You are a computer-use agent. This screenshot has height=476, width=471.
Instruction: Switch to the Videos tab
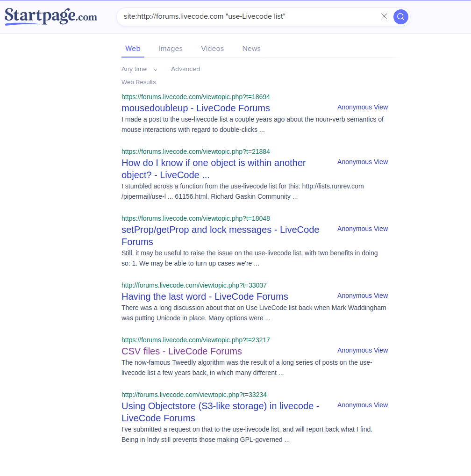(x=212, y=49)
